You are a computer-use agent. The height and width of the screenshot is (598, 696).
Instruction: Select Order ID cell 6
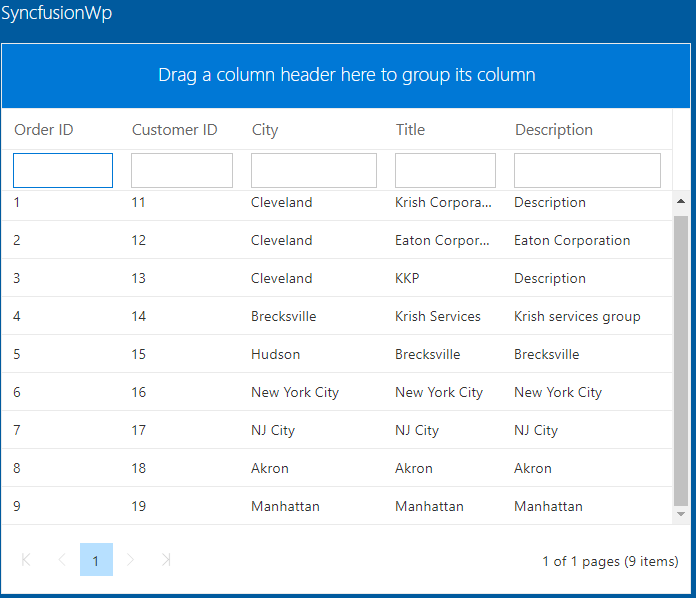tap(17, 392)
